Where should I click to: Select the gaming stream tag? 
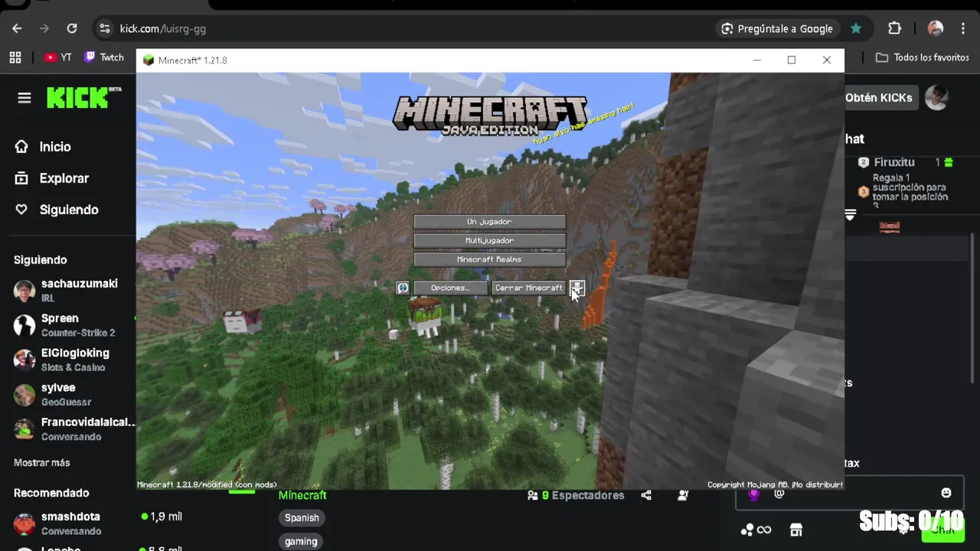(x=301, y=541)
